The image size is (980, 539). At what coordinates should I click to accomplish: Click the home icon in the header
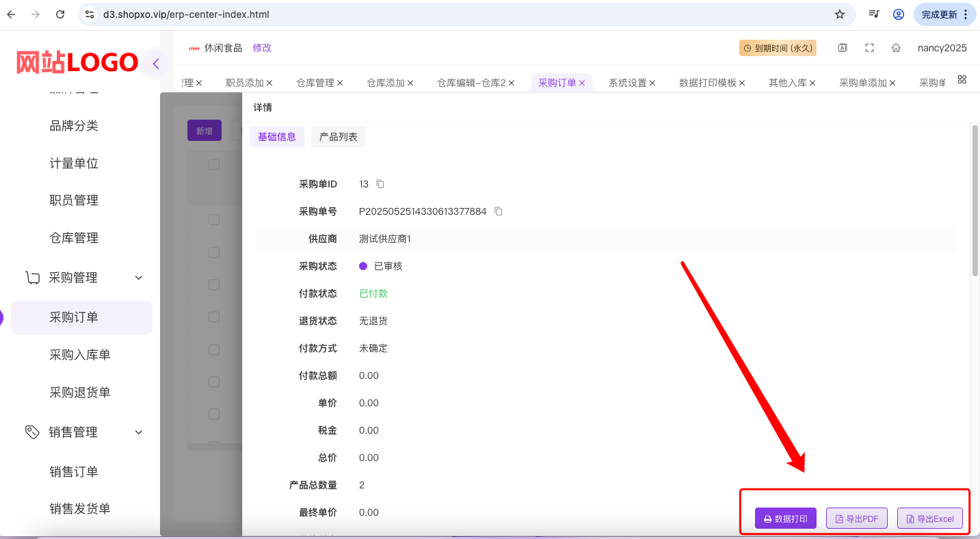click(x=896, y=48)
